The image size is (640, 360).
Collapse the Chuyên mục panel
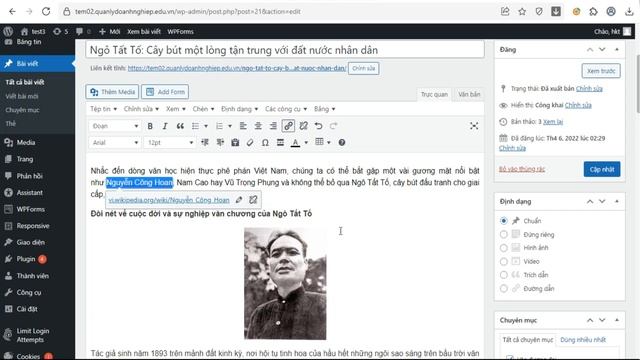617,320
